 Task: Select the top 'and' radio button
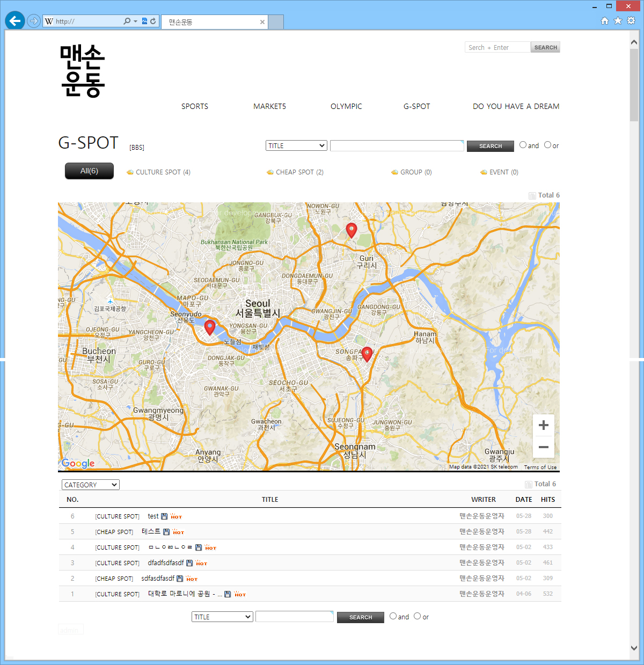pyautogui.click(x=523, y=145)
